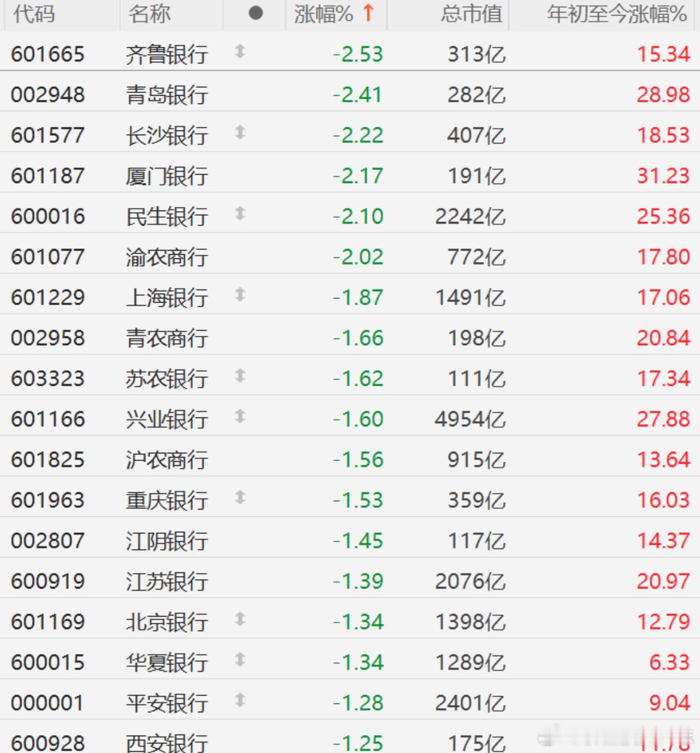Click stock code 002948
This screenshot has width=700, height=753.
[48, 95]
